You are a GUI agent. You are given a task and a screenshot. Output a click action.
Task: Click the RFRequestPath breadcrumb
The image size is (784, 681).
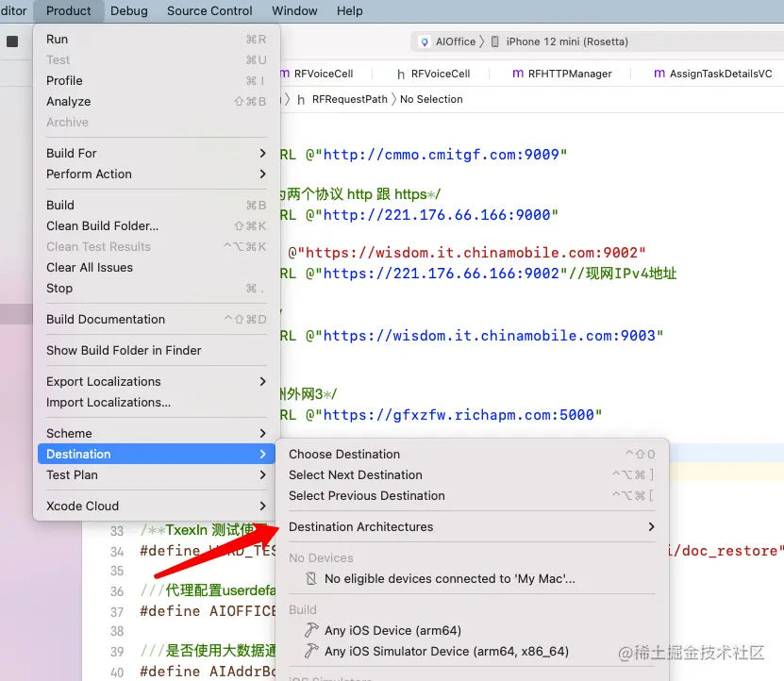[x=349, y=99]
